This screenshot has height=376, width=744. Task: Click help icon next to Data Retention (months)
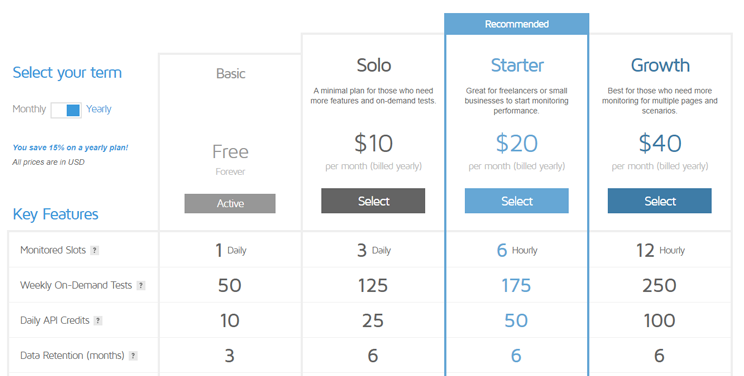click(133, 356)
